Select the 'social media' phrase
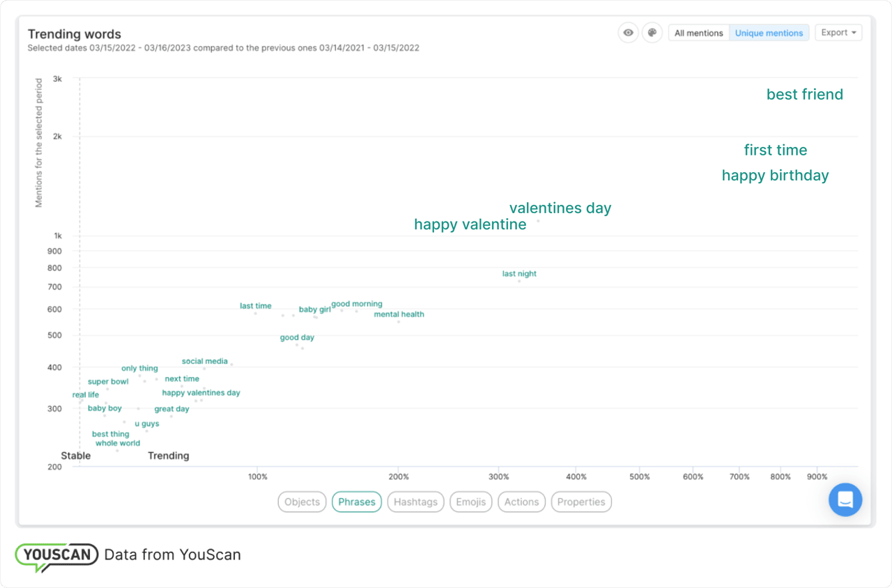The image size is (892, 588). tap(204, 362)
